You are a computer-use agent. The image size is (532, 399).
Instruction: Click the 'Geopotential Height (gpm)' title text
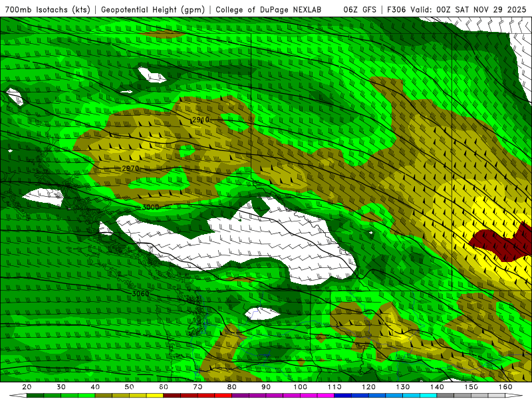pyautogui.click(x=153, y=9)
